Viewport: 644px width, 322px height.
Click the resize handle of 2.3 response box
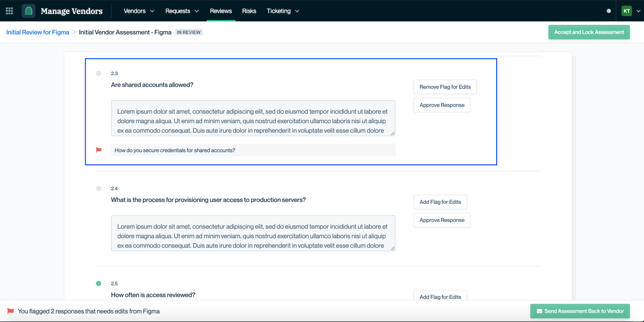pyautogui.click(x=392, y=133)
